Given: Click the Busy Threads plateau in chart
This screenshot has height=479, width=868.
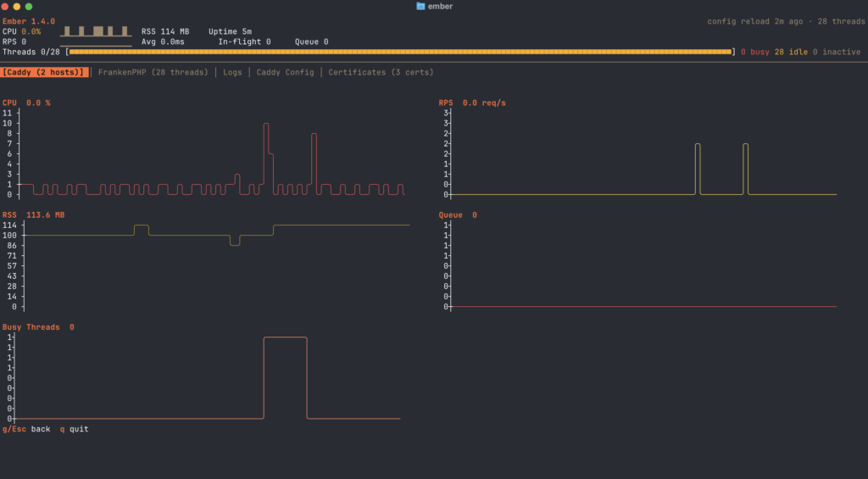Looking at the screenshot, I should 285,337.
